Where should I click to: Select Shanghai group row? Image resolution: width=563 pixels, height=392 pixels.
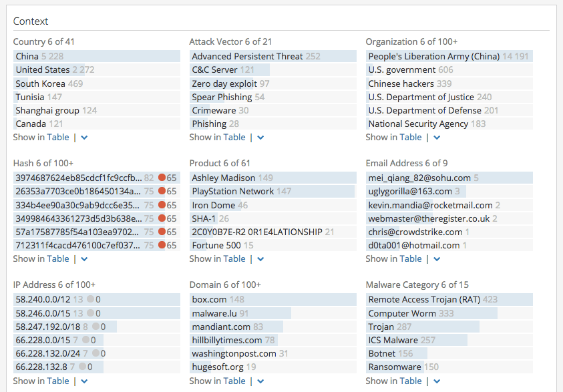(97, 110)
